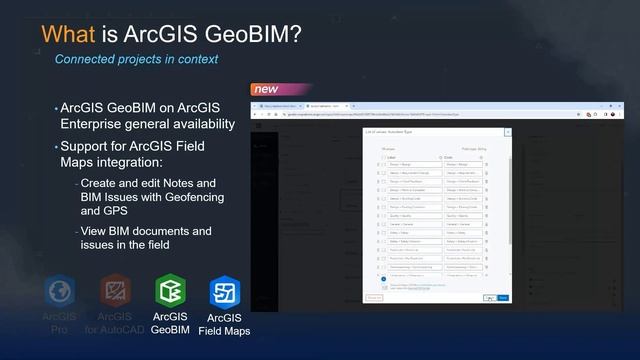Click the 'What is ArcGIS GeoBIM?' title
The image size is (640, 360).
point(171,34)
